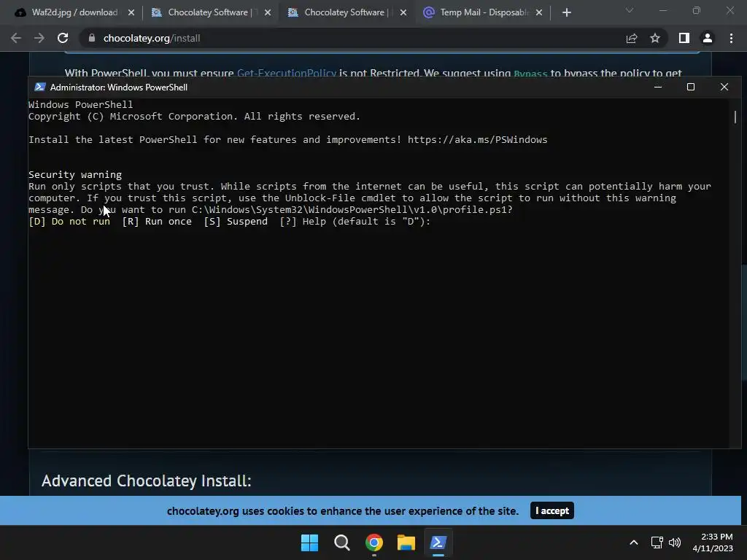Image resolution: width=747 pixels, height=560 pixels.
Task: Close the PowerShell window
Action: (724, 87)
